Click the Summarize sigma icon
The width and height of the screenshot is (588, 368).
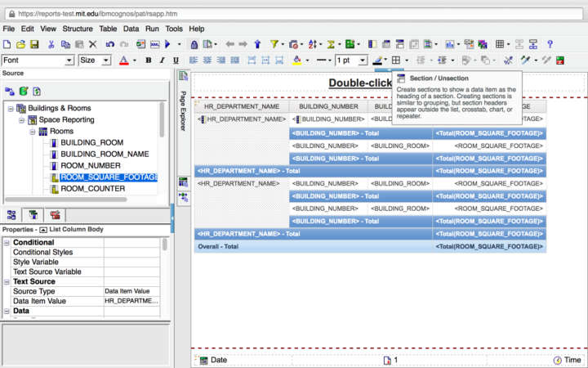coord(332,44)
